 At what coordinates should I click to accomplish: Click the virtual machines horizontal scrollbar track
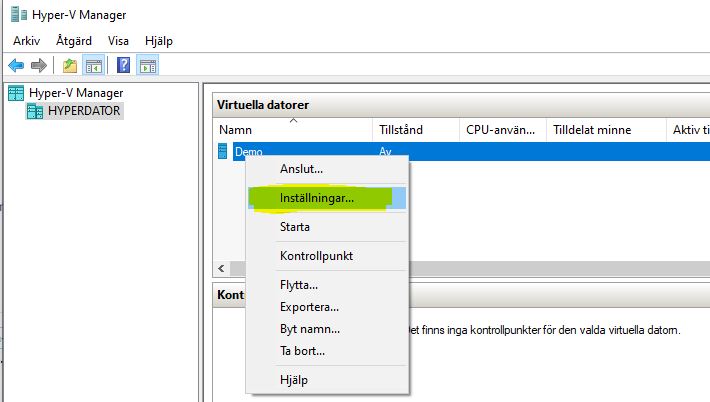click(559, 268)
